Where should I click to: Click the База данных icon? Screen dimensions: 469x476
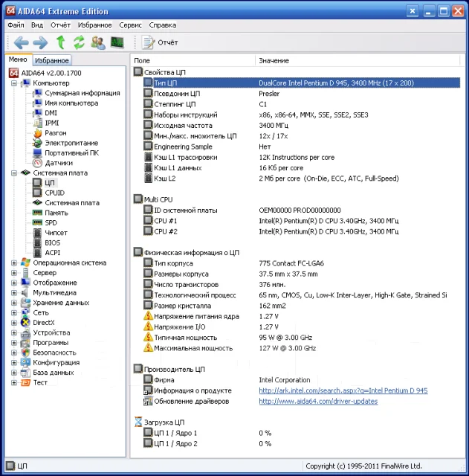point(25,373)
